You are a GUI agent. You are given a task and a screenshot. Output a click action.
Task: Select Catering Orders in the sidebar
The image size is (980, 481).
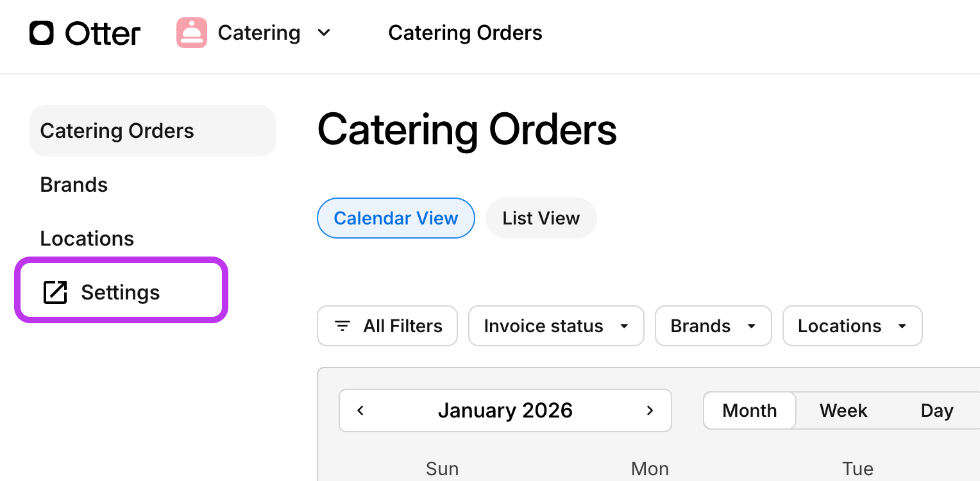pos(117,131)
